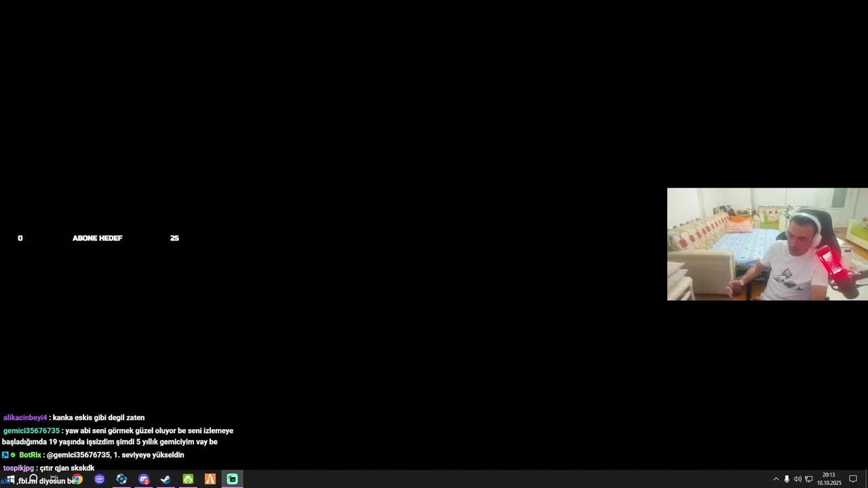Open the taskbar search icon
The height and width of the screenshot is (488, 868).
point(33,479)
